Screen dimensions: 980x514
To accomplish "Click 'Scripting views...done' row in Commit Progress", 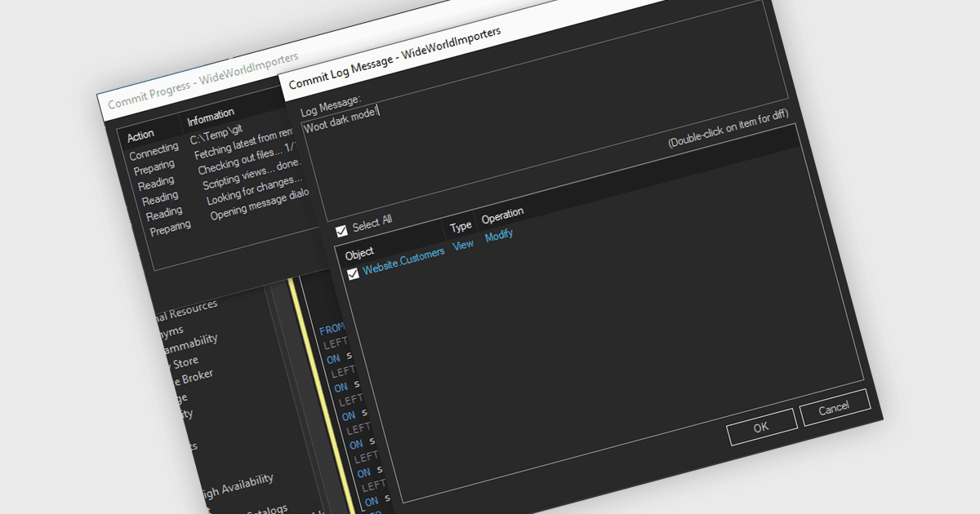I will point(252,175).
